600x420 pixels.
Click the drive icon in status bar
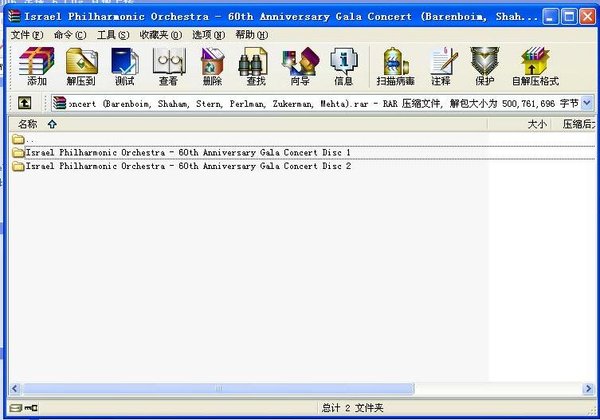16,408
